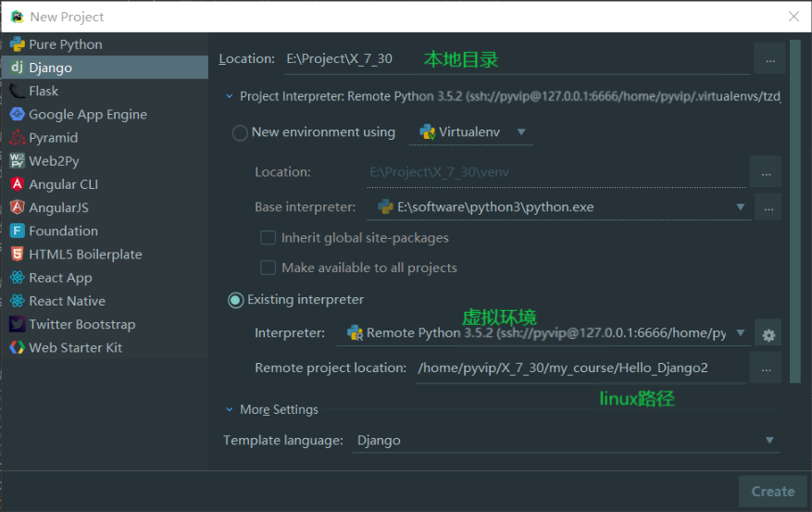Select New environment using radio button
The image size is (812, 512).
(240, 133)
